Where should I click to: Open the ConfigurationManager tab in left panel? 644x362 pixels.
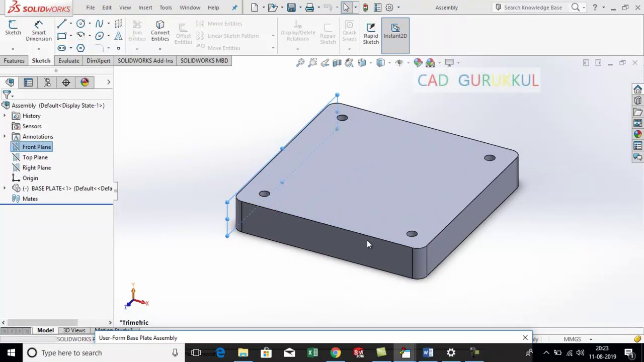[x=47, y=82]
